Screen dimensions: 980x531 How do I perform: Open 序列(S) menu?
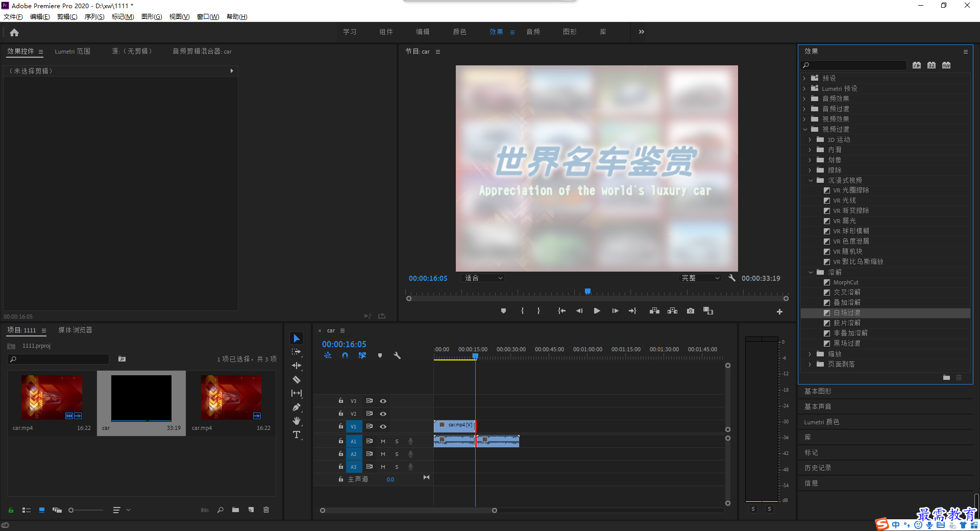94,16
